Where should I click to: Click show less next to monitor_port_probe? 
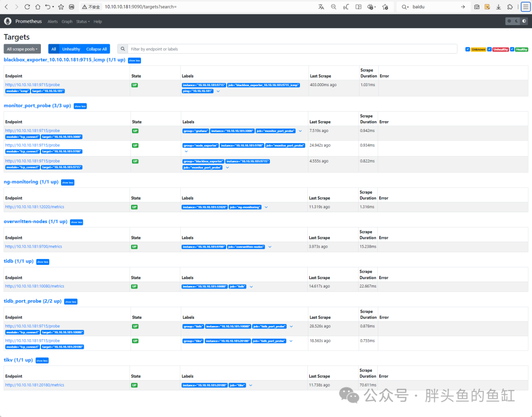click(x=80, y=106)
